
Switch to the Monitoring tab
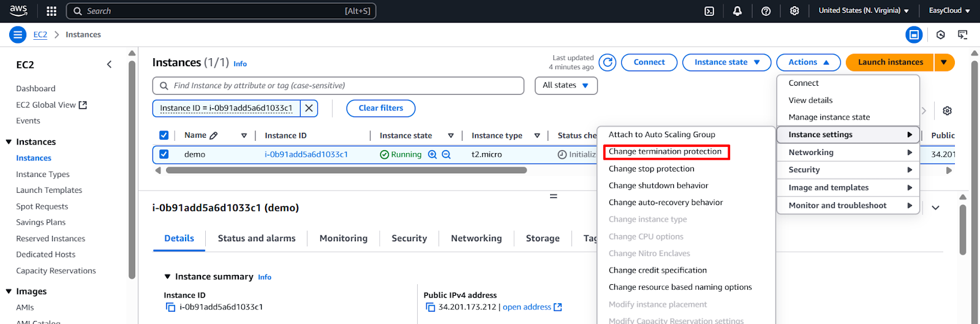343,239
